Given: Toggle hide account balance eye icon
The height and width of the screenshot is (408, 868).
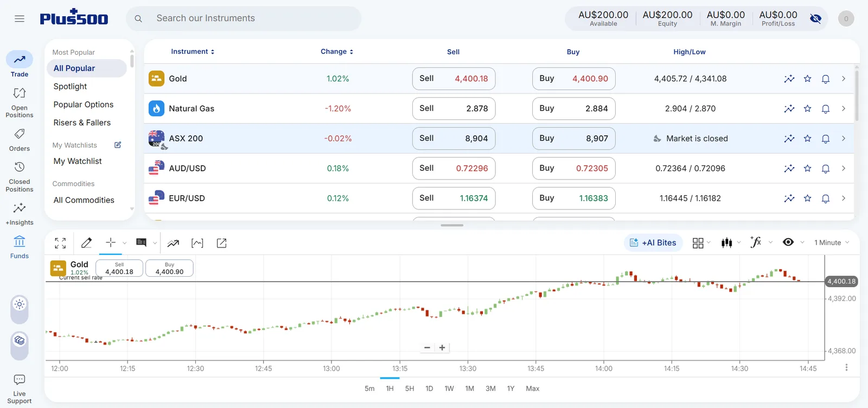Looking at the screenshot, I should [x=815, y=18].
